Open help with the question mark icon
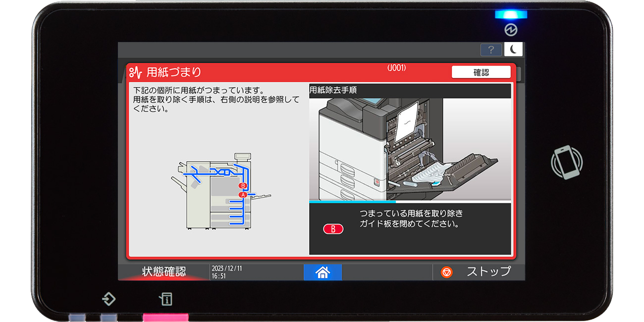Image resolution: width=644 pixels, height=322 pixels. click(490, 50)
